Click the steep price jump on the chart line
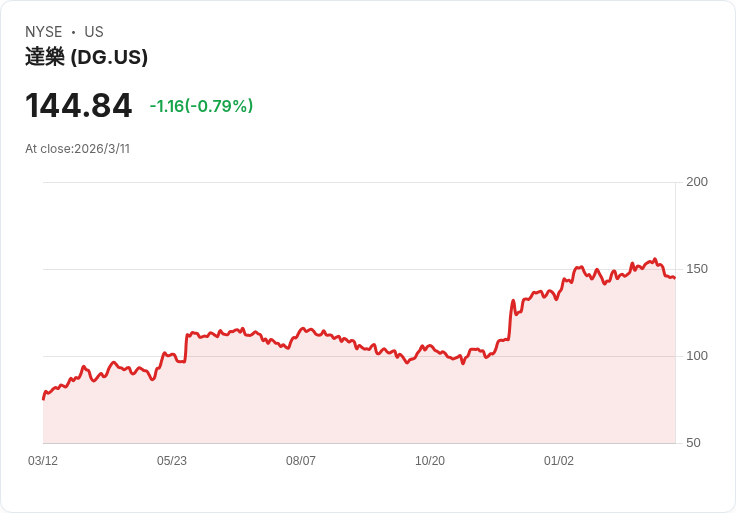The height and width of the screenshot is (513, 736). pos(510,320)
